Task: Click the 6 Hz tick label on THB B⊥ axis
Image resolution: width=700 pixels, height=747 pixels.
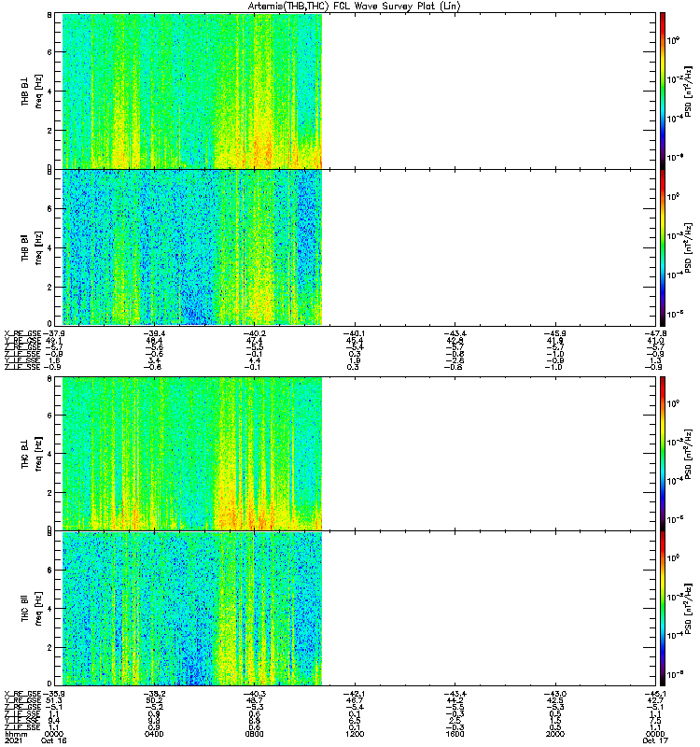Action: (x=49, y=52)
